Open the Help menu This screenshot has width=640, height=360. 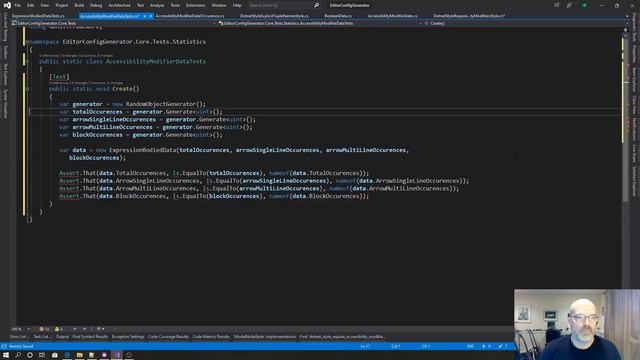[237, 5]
